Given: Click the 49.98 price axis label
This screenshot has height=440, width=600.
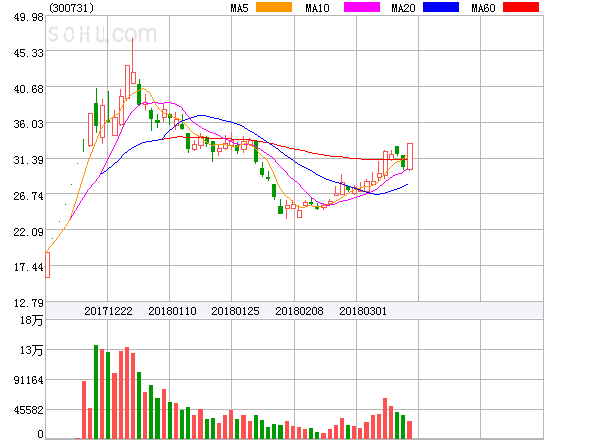Looking at the screenshot, I should (29, 17).
